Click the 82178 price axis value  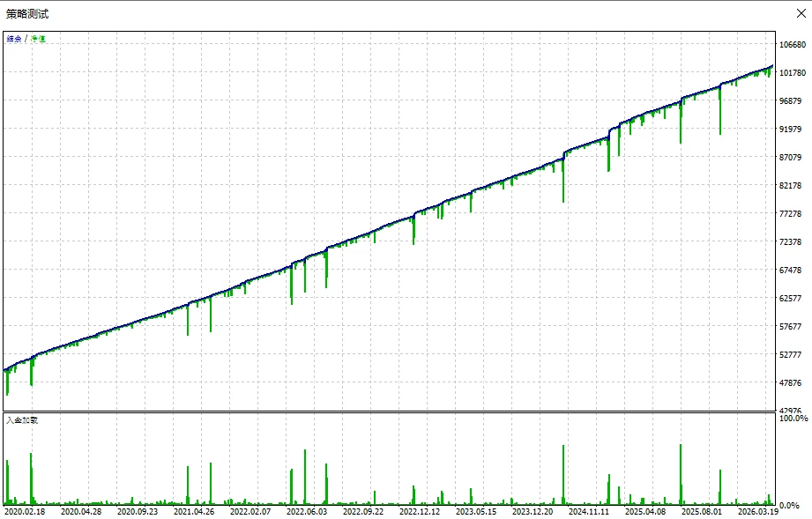click(x=791, y=186)
